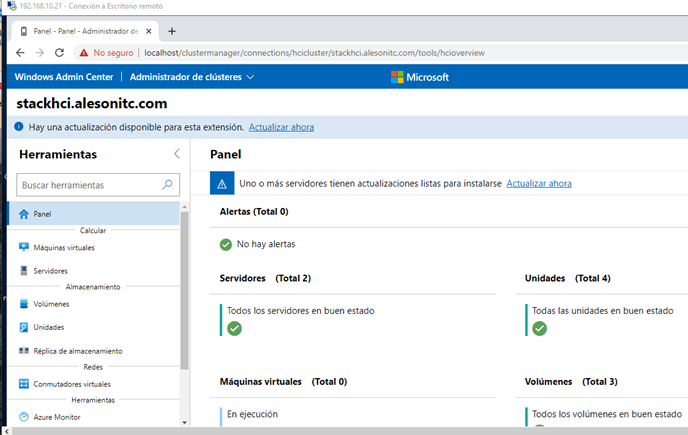688x435 pixels.
Task: Click tools list vertical scrollbar
Action: 184,290
